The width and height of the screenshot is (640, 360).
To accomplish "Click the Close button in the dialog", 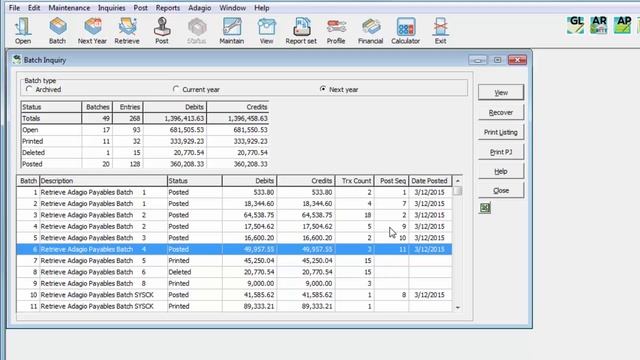I will pyautogui.click(x=501, y=191).
